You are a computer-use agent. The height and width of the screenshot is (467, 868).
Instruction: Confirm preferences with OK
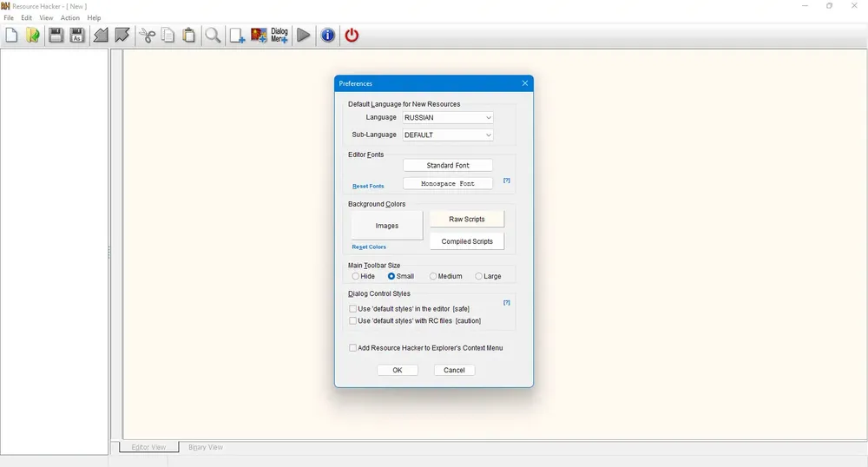point(398,370)
